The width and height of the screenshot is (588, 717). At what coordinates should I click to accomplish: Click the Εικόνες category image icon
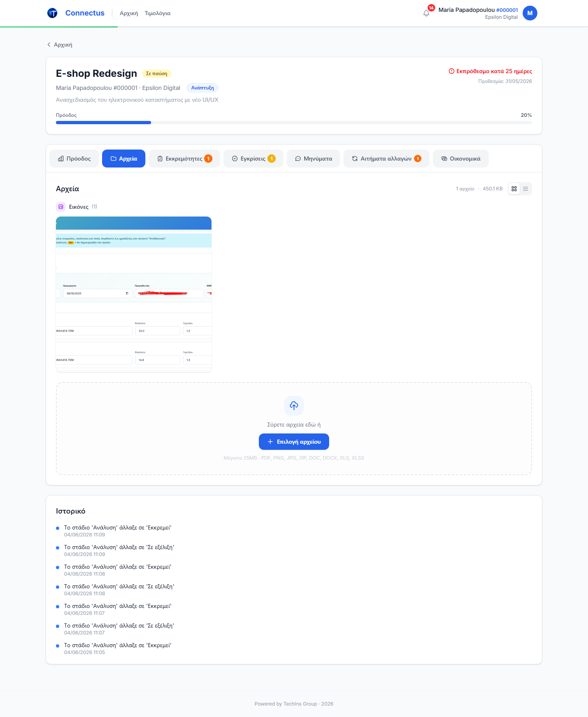[61, 207]
